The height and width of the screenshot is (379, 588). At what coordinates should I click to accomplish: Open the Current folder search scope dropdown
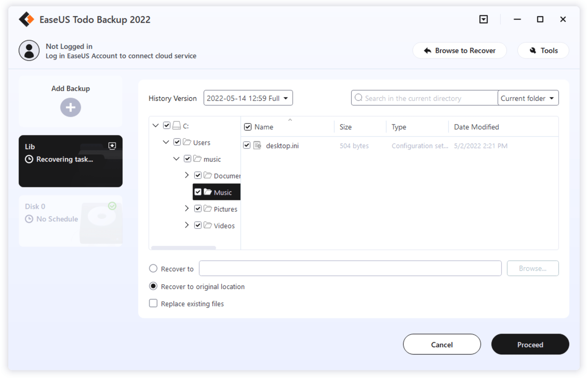pos(528,98)
